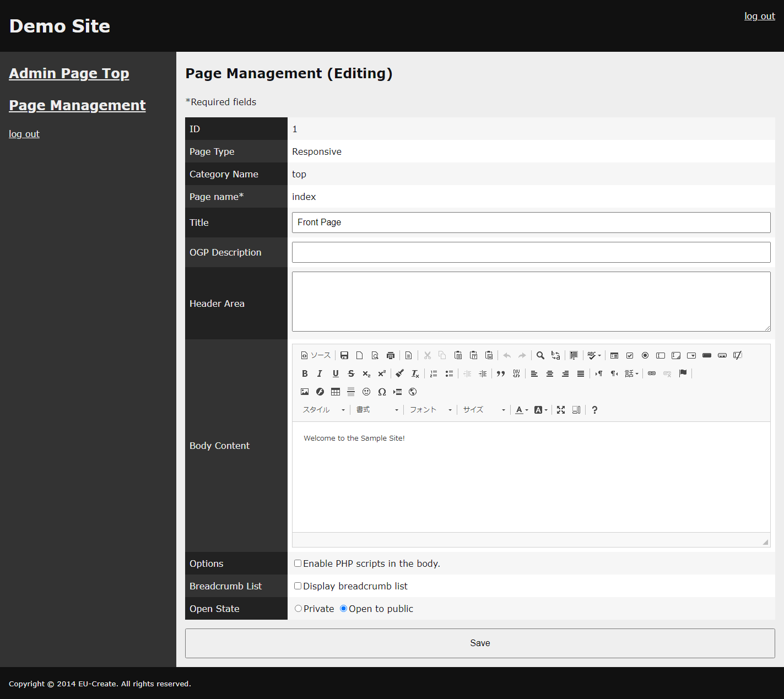
Task: Insert special character with omega icon
Action: tap(382, 392)
